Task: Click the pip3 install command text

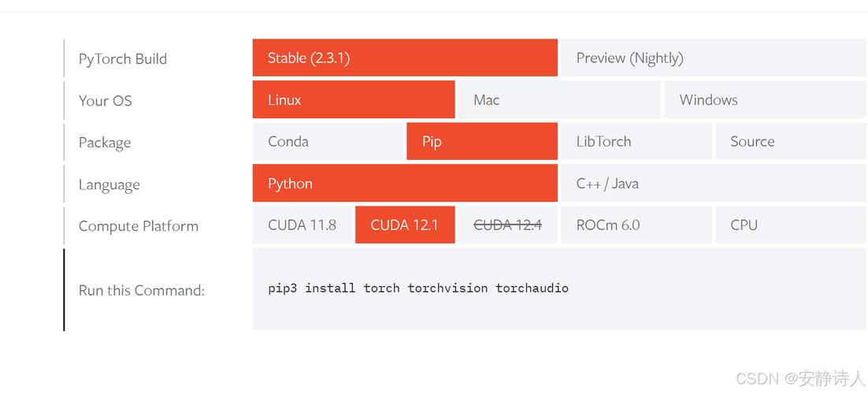Action: pyautogui.click(x=418, y=288)
